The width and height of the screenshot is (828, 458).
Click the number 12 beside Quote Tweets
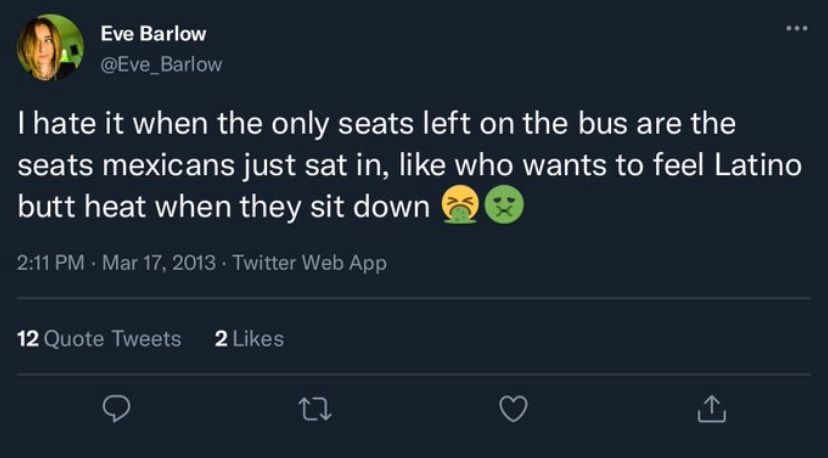(x=28, y=339)
